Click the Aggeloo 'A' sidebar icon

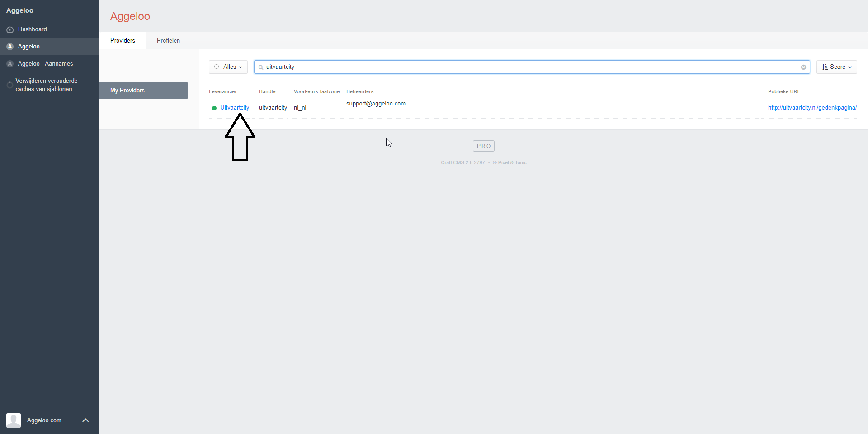tap(10, 47)
